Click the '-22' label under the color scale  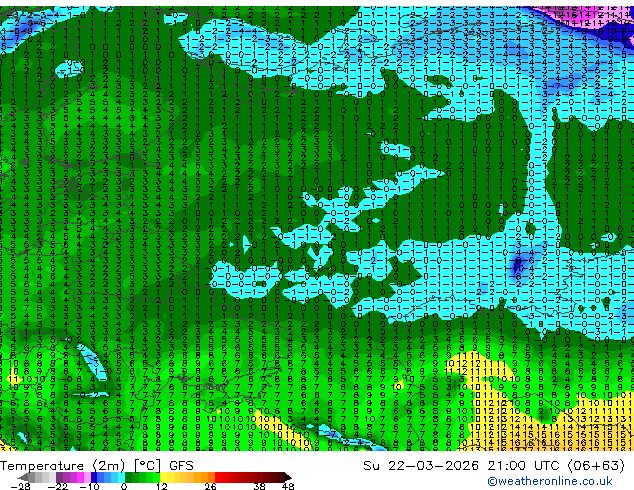[58, 486]
